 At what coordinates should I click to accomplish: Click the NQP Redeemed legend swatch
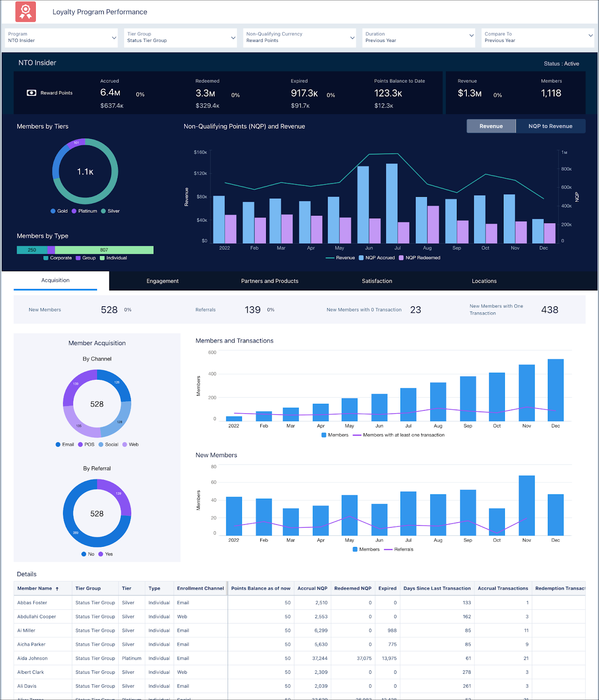pyautogui.click(x=401, y=258)
